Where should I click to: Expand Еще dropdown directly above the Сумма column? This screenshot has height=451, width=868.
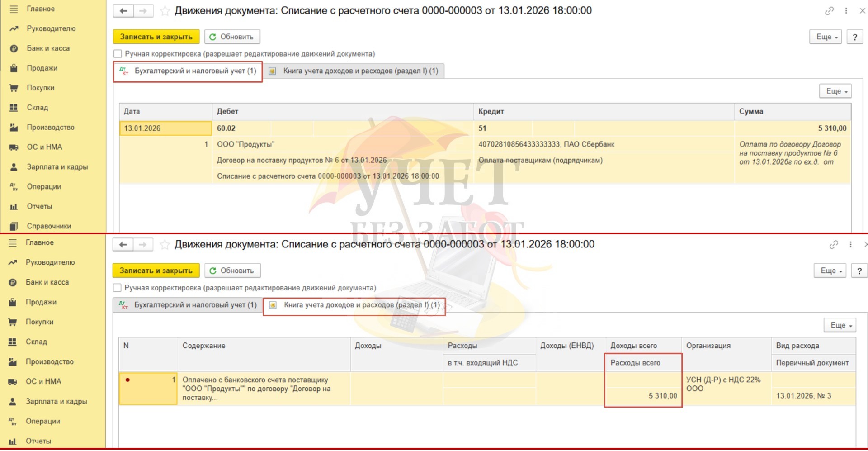835,91
